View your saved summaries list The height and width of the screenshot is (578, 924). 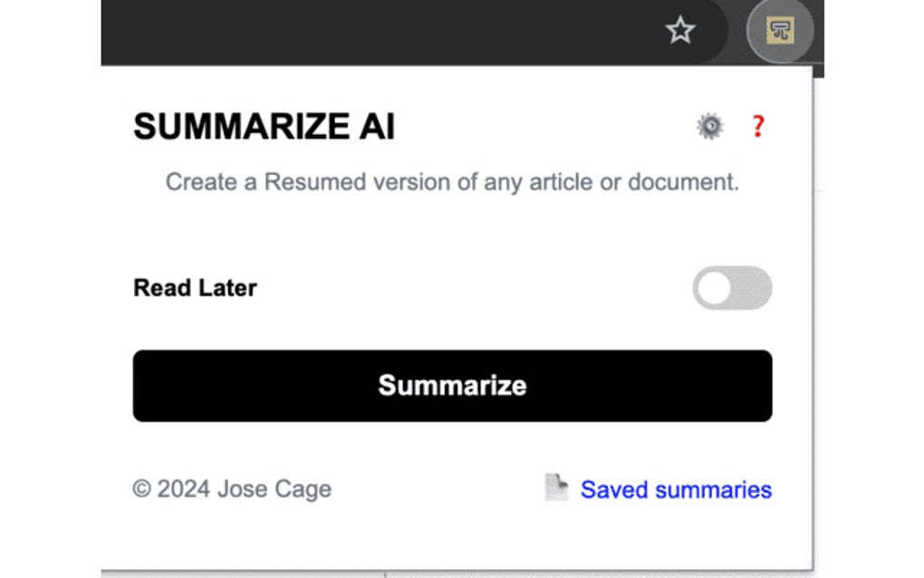click(676, 489)
